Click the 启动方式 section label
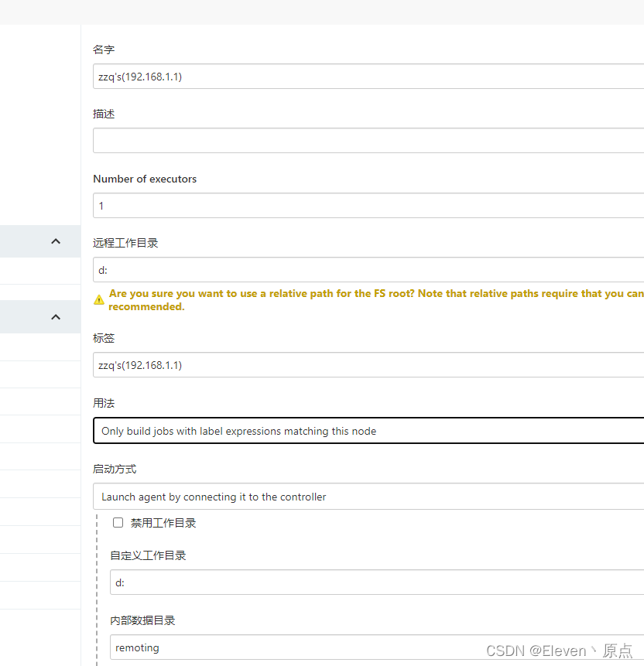The image size is (644, 666). tap(115, 469)
